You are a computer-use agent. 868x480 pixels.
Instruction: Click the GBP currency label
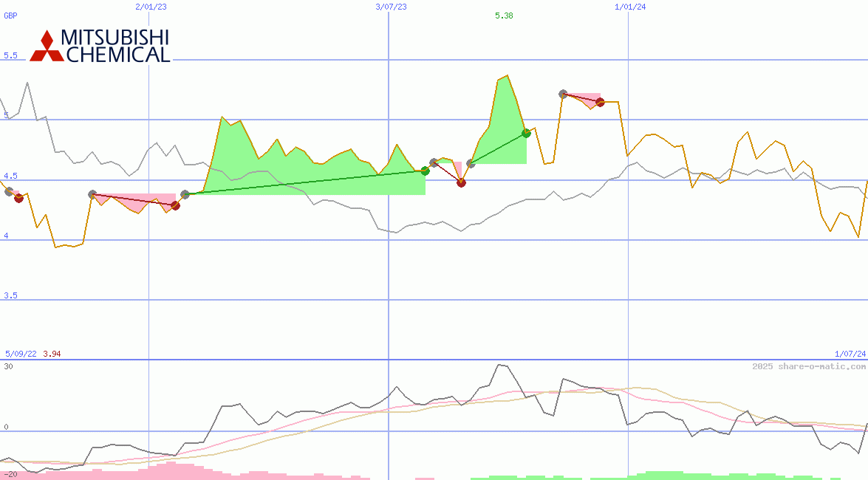point(10,16)
